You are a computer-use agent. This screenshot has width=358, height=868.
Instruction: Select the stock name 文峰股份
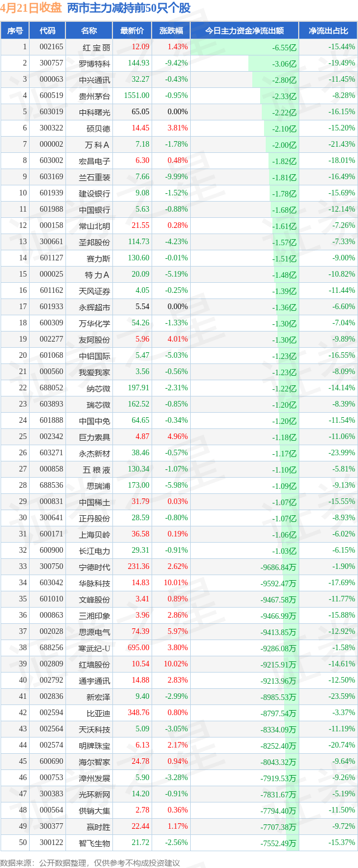(x=95, y=599)
